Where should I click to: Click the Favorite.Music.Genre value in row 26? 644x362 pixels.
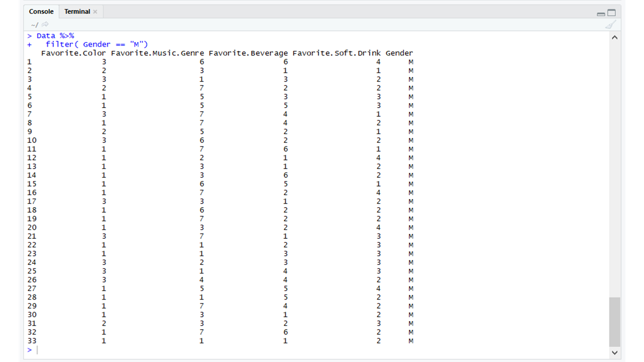[202, 280]
